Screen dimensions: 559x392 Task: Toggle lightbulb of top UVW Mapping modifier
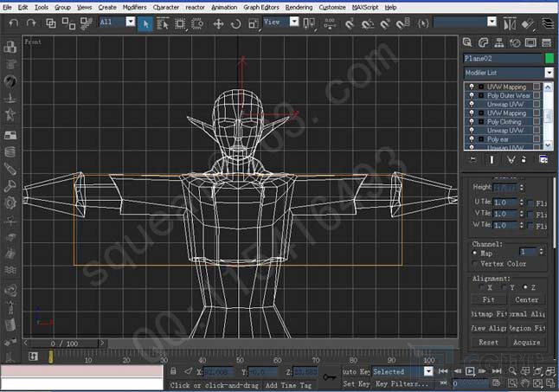click(472, 87)
